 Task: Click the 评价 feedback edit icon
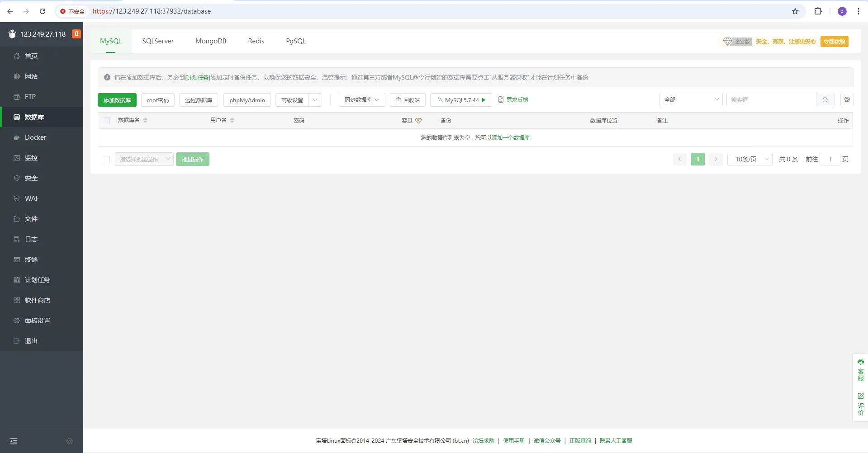click(x=861, y=404)
